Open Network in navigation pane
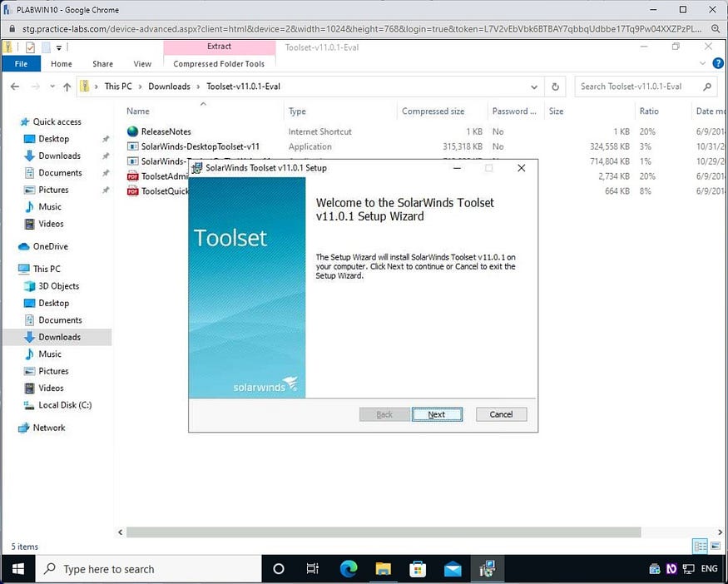Viewport: 728px width, 584px height. [x=49, y=428]
